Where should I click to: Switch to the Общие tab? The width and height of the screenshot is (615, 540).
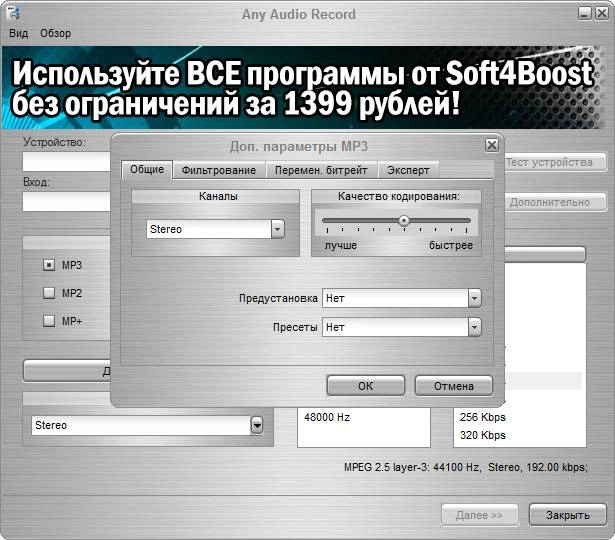(147, 169)
